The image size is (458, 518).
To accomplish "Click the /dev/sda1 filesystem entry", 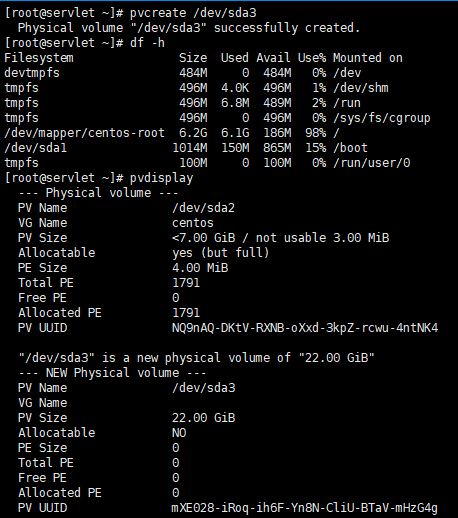I will click(x=35, y=148).
